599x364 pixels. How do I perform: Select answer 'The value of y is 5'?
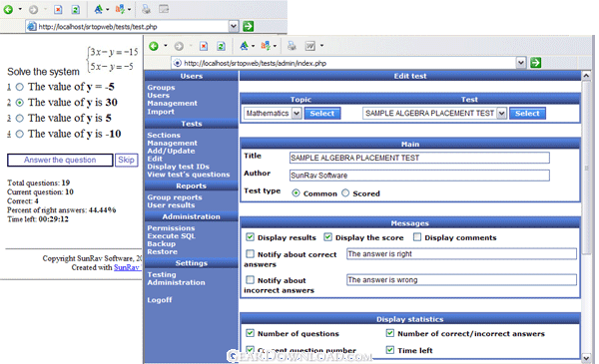(20, 119)
